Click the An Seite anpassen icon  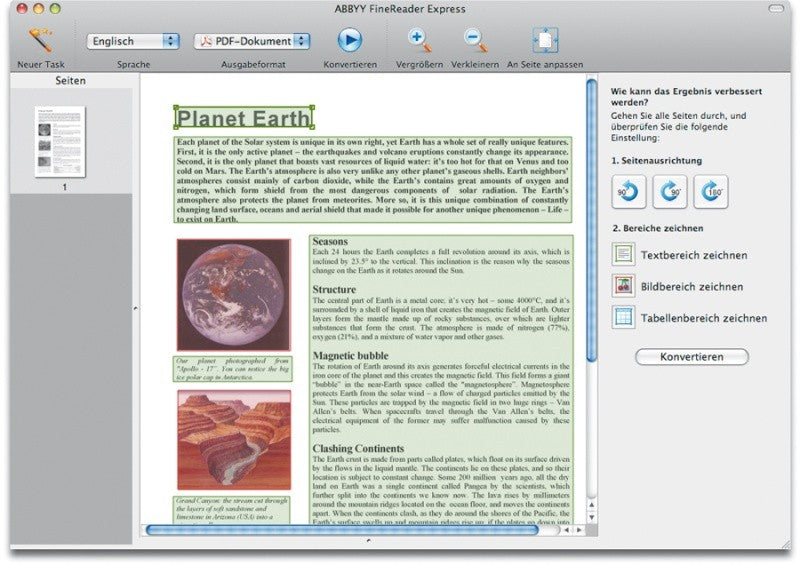[x=545, y=40]
